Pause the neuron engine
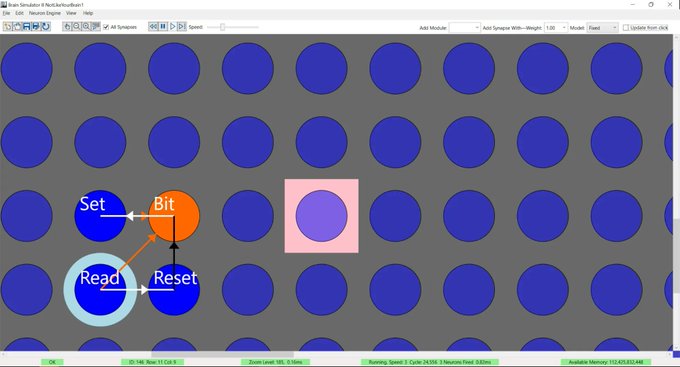This screenshot has width=680, height=367. tap(163, 26)
